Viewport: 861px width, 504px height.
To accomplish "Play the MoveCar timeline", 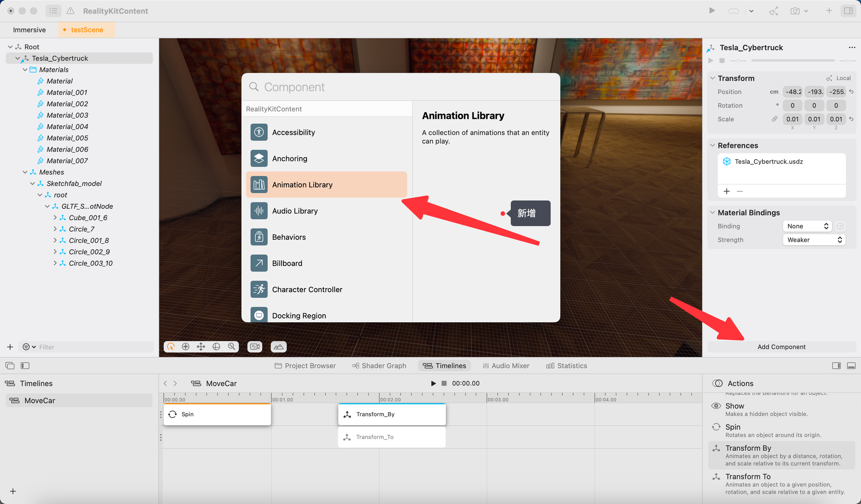I will pyautogui.click(x=433, y=383).
